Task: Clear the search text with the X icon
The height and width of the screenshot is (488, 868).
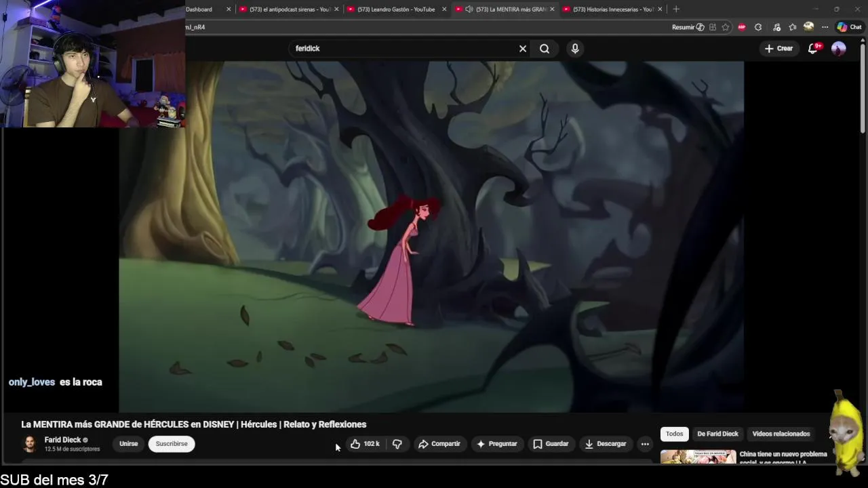Action: click(x=523, y=49)
